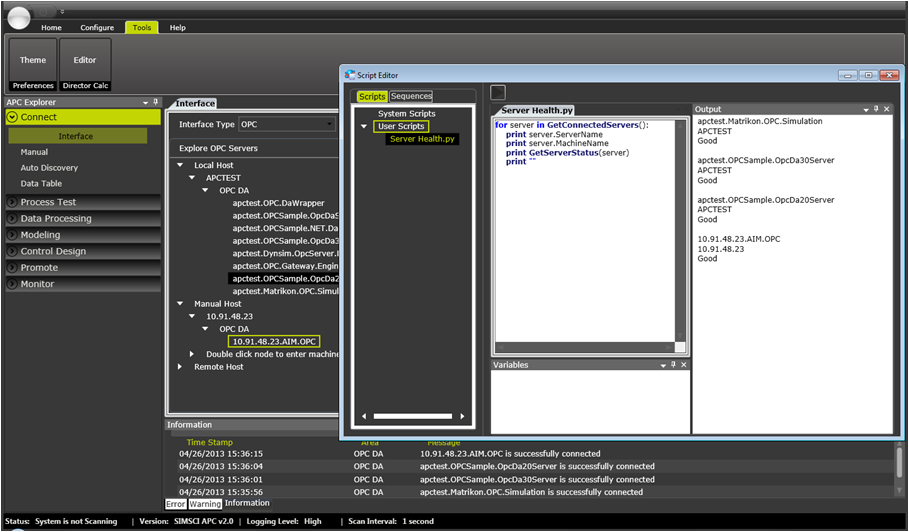Collapse the User Scripts tree node
Viewport: 909px width, 532px height.
tap(364, 127)
